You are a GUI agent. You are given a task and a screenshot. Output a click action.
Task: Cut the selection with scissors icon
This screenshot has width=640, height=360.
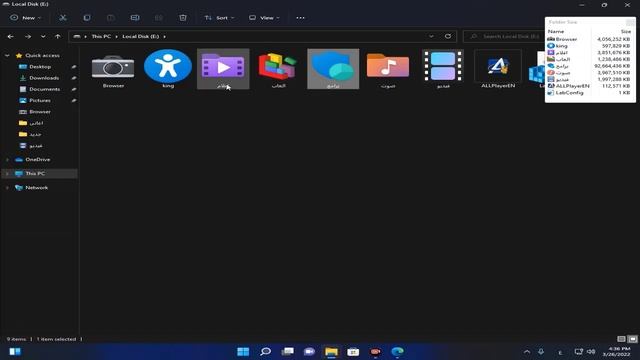[x=62, y=18]
